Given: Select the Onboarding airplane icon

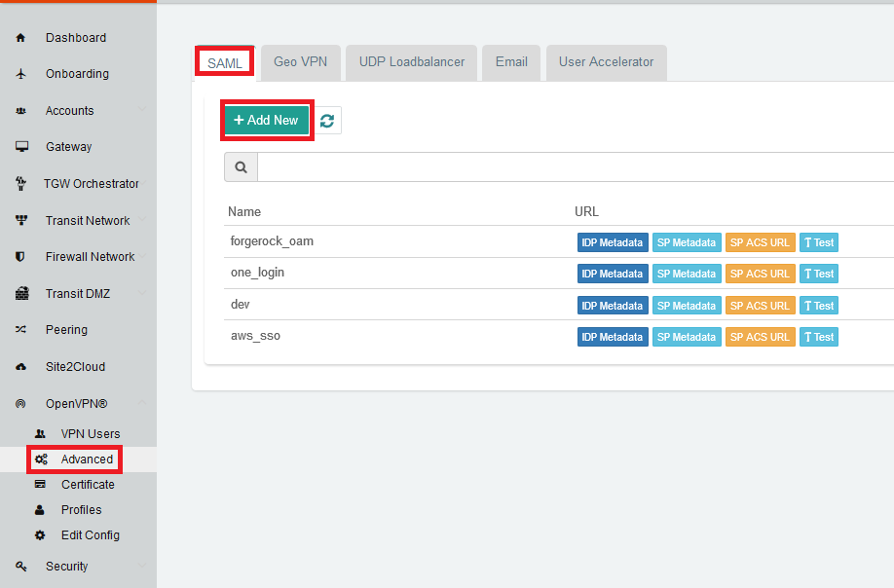Looking at the screenshot, I should click(19, 73).
